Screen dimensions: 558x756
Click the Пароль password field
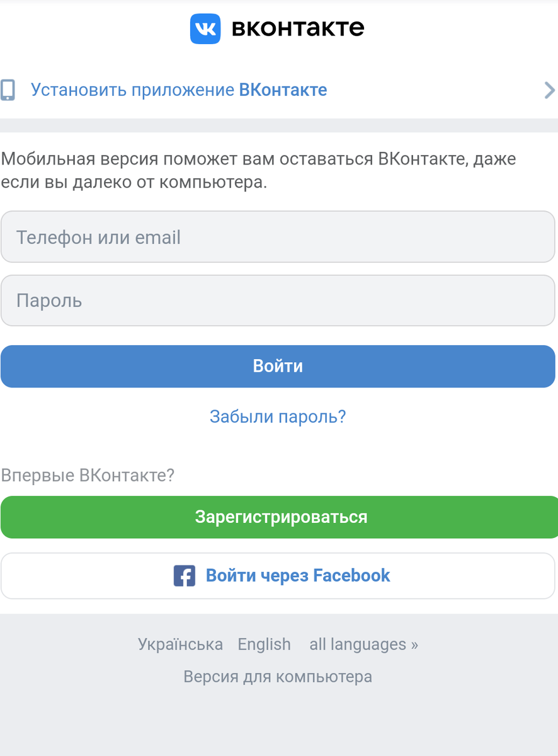click(x=278, y=301)
